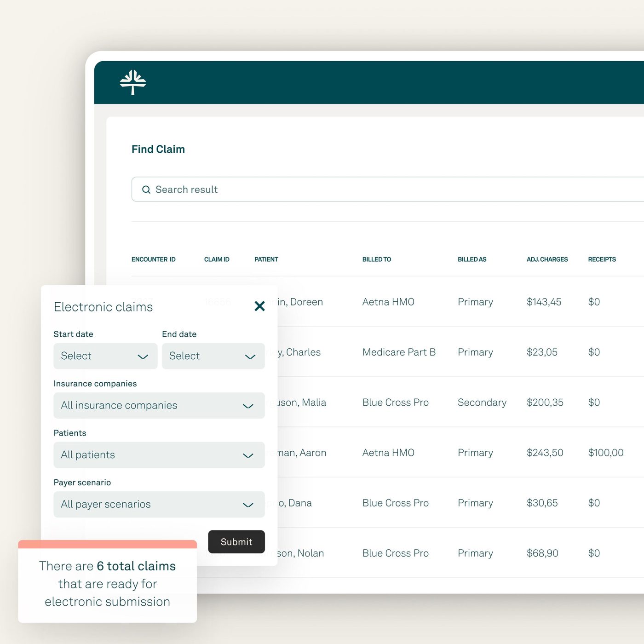The image size is (644, 644).
Task: Click Blue Cross Pro in Dana's row
Action: point(396,503)
